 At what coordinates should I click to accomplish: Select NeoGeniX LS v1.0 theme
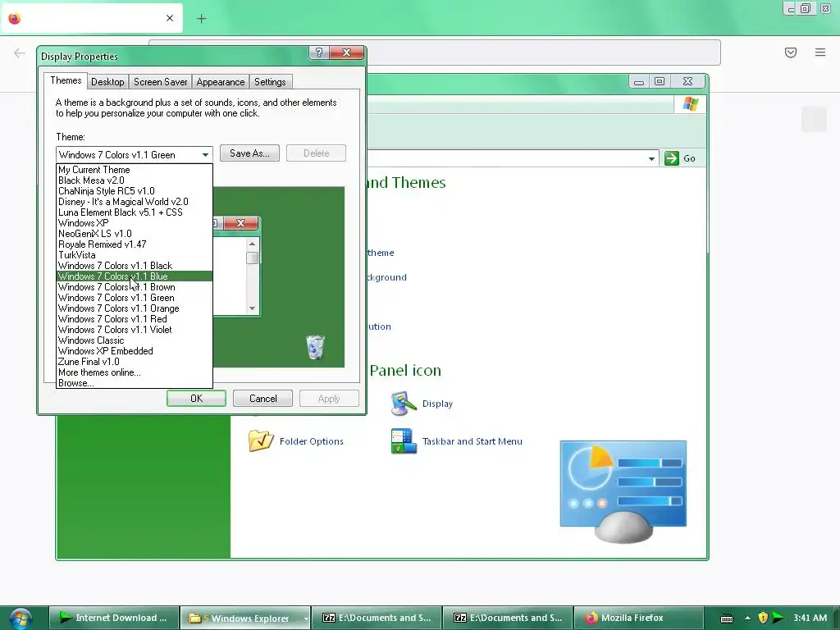pyautogui.click(x=135, y=234)
